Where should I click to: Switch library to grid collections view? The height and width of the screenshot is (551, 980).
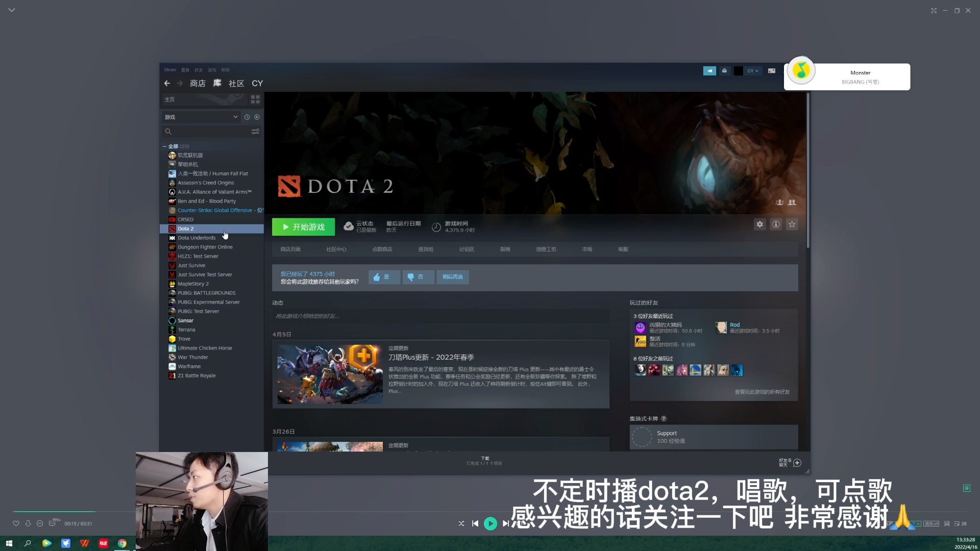(255, 99)
